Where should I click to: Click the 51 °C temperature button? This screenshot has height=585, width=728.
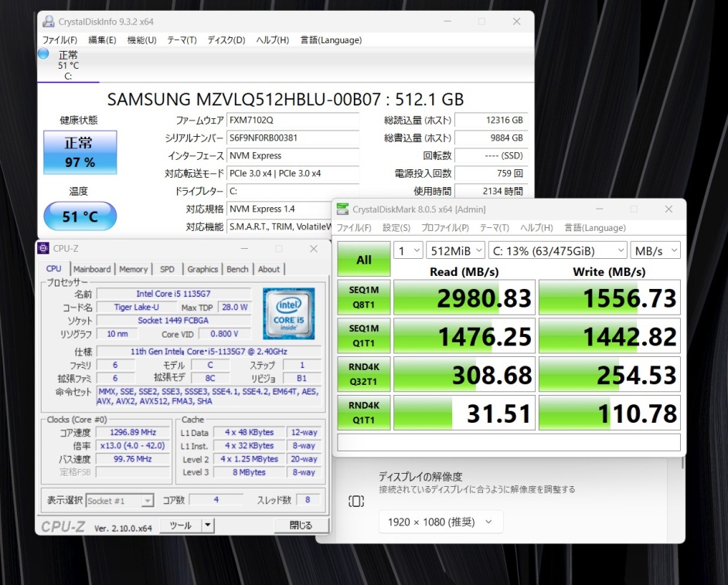click(x=80, y=216)
